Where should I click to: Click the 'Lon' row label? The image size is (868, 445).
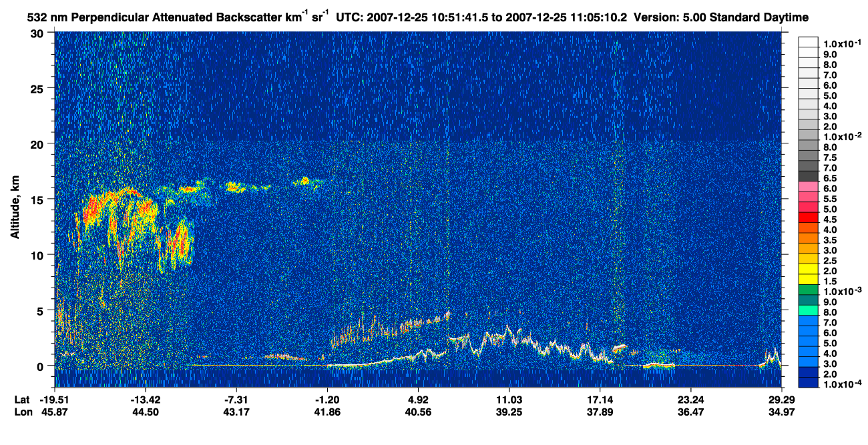22,412
